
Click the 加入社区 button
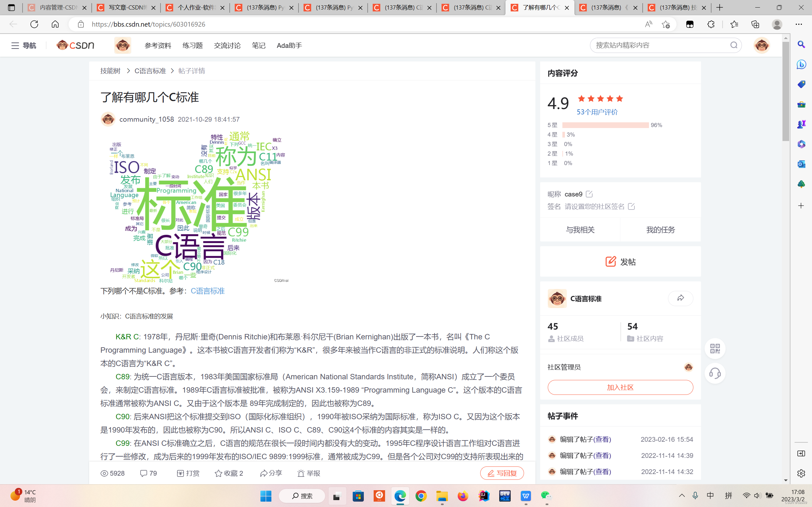tap(620, 387)
